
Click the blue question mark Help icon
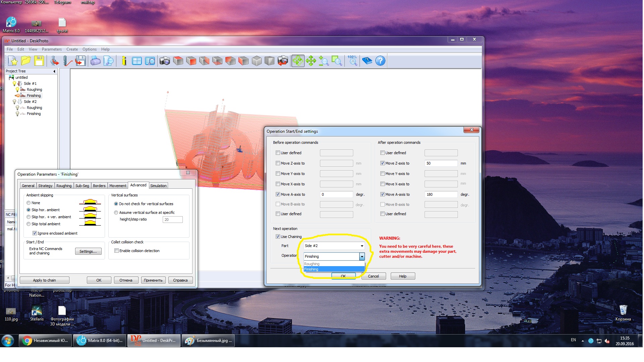coord(380,61)
